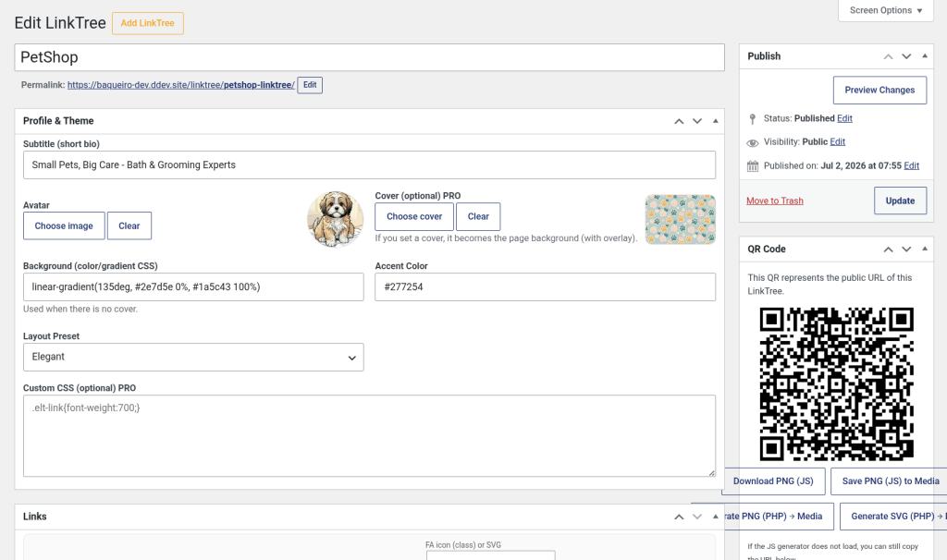Move Profile & Theme panel up
The width and height of the screenshot is (947, 560).
(x=679, y=121)
